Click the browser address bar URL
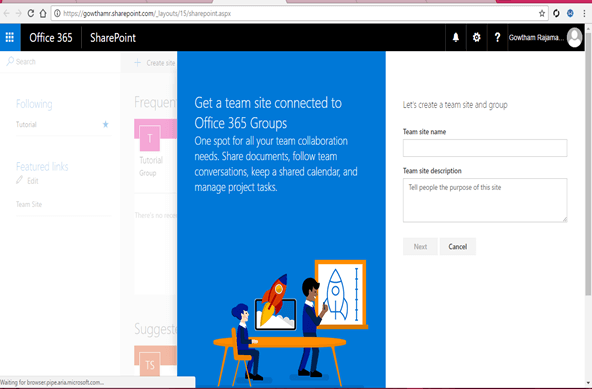592x389 pixels. coord(147,14)
